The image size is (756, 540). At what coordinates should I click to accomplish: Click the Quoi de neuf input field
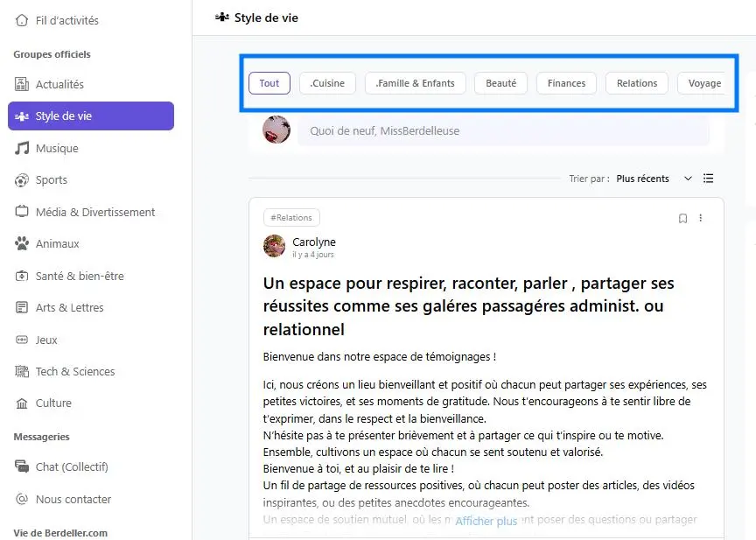click(x=503, y=131)
